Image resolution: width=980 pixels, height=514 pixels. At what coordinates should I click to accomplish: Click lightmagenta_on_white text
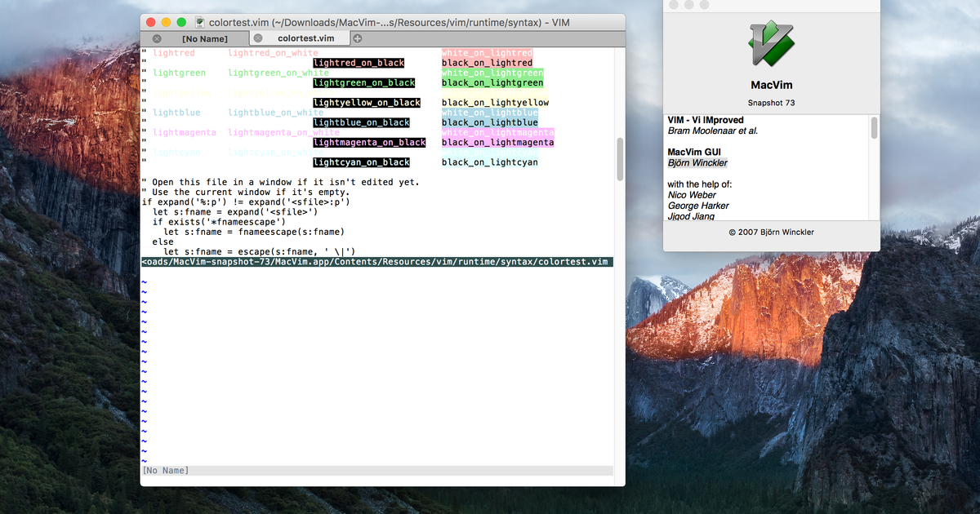(x=283, y=132)
